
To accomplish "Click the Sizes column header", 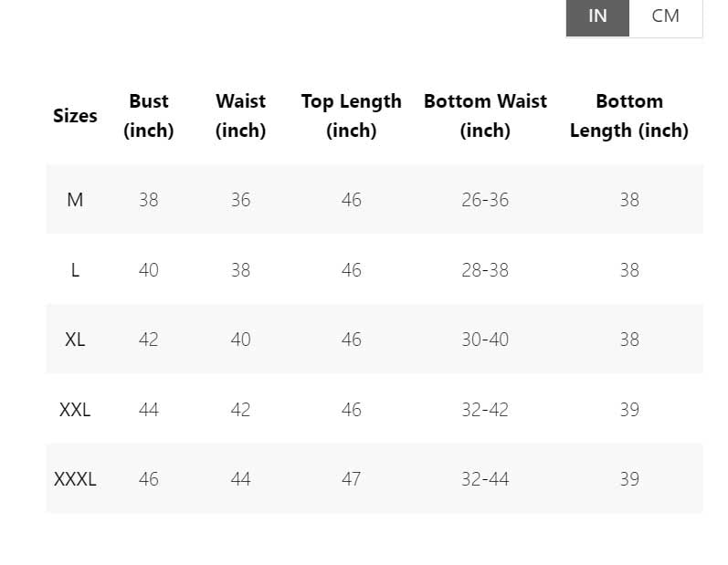I will point(75,116).
